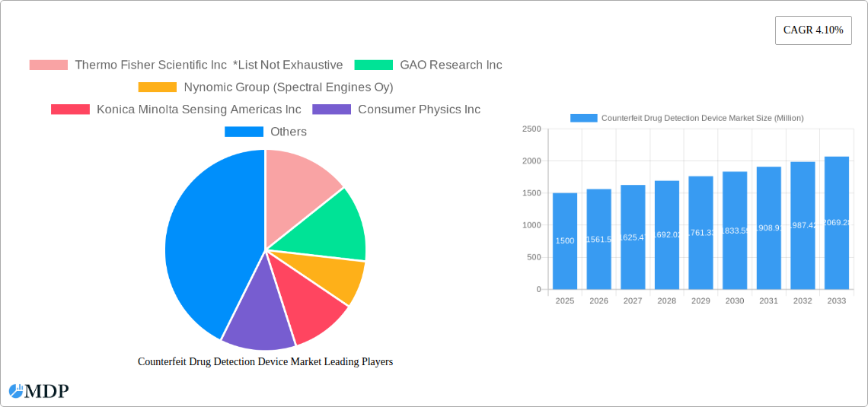Click the 2500 y-axis tick label
Screen dimensions: 868x407
[x=531, y=129]
